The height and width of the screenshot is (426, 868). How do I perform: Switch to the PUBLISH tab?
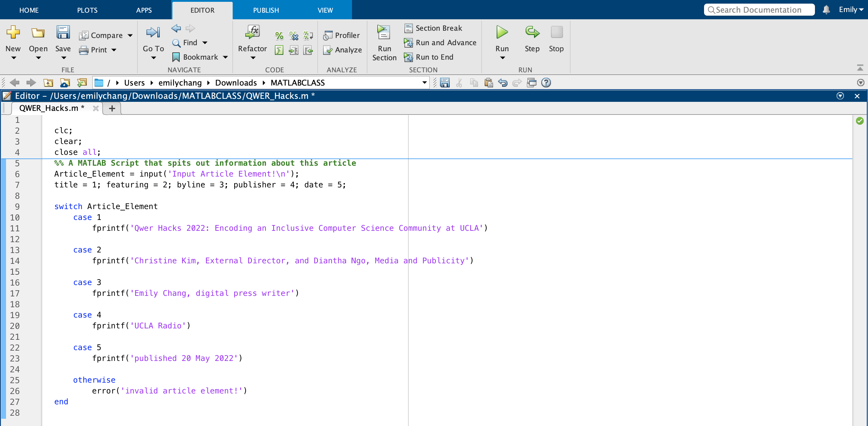266,10
